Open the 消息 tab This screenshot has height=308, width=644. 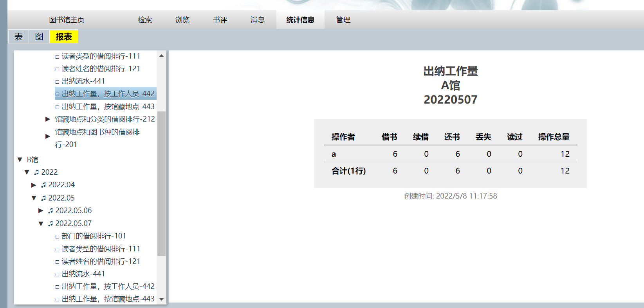(258, 20)
